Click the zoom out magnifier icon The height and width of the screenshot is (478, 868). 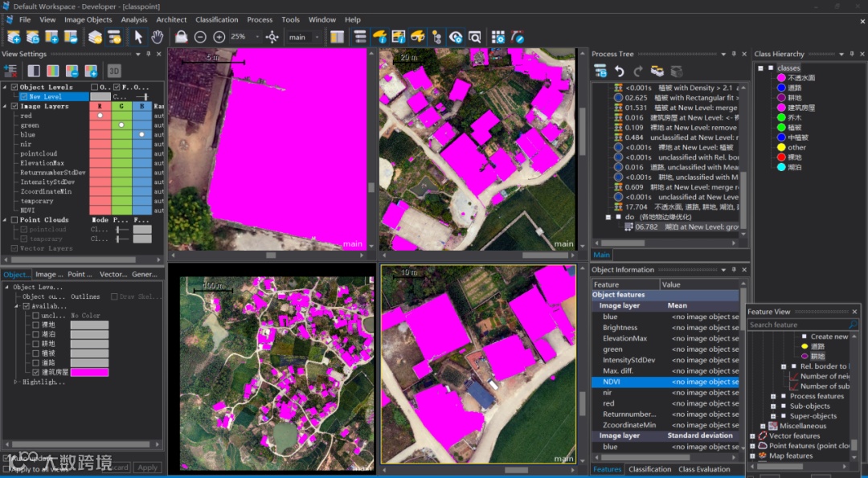200,37
